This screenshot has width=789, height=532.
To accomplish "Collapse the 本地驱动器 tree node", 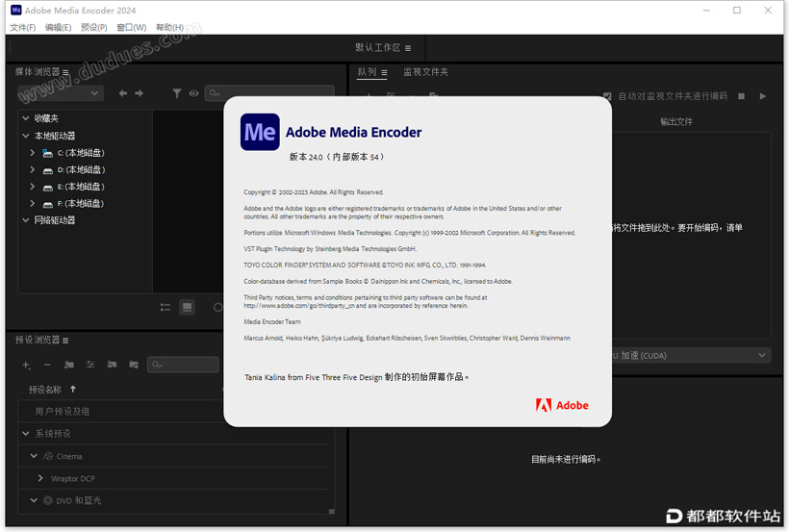I will (x=26, y=136).
